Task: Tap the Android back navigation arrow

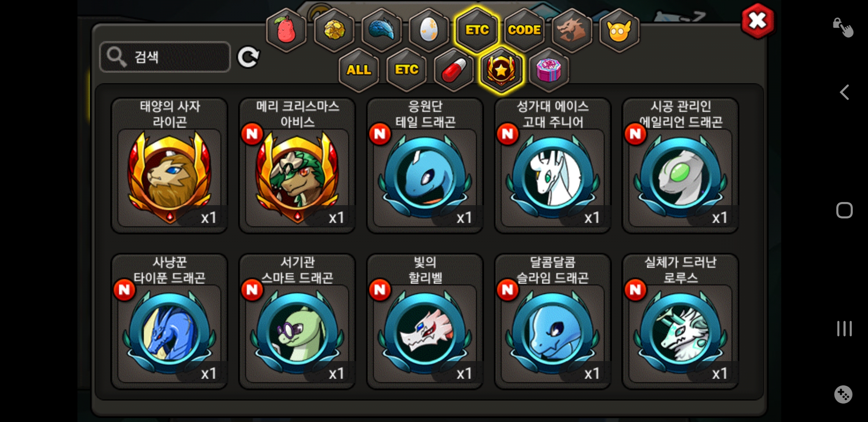Action: point(844,93)
